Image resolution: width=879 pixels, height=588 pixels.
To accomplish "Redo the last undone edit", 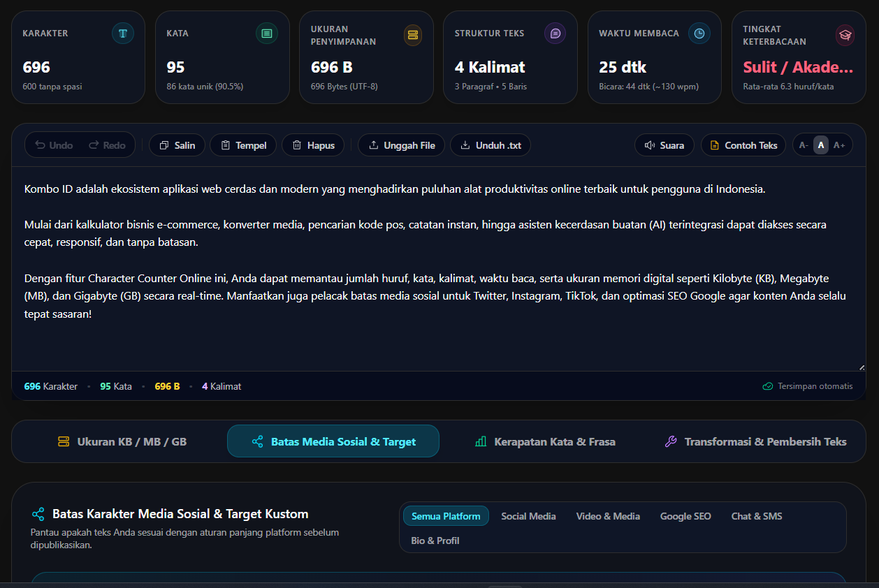I will click(x=107, y=145).
